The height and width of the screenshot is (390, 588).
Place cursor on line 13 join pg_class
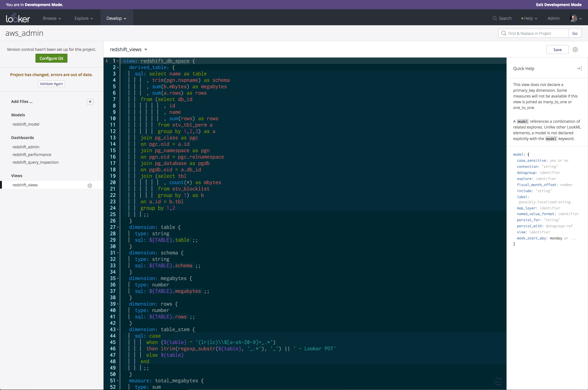point(169,138)
